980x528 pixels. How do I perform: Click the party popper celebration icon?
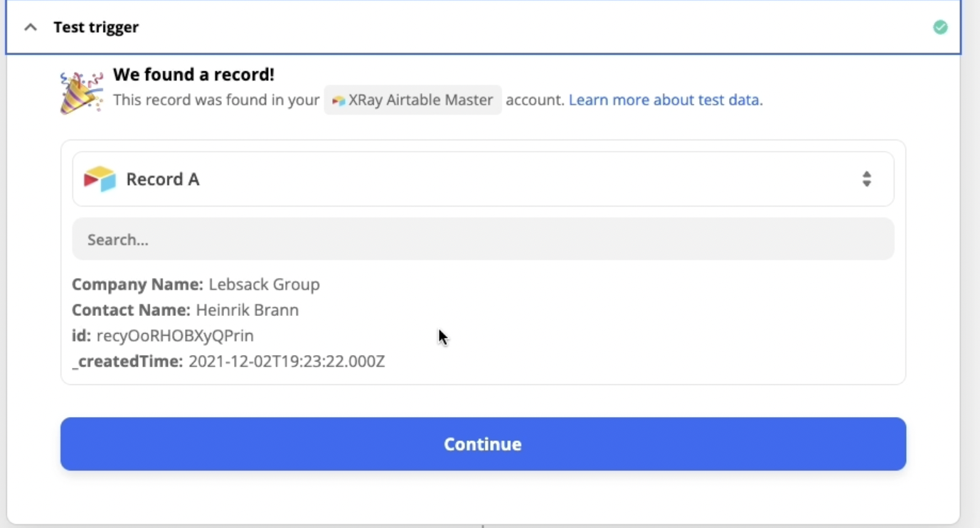point(82,92)
